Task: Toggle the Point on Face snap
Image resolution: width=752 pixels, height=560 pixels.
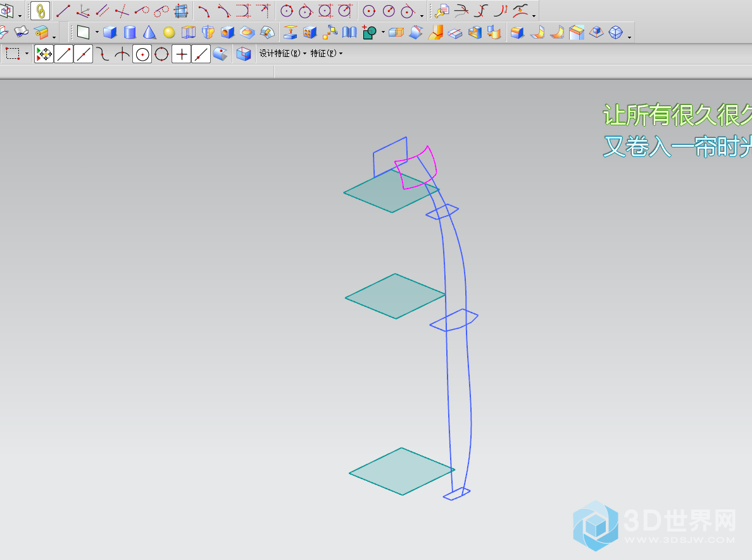Action: pyautogui.click(x=220, y=54)
